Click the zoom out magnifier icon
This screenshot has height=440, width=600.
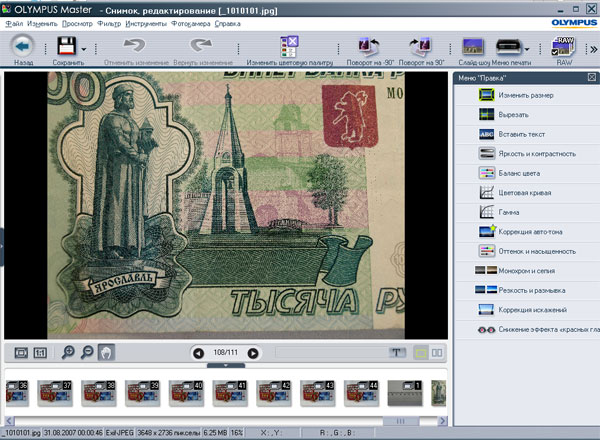(x=87, y=352)
